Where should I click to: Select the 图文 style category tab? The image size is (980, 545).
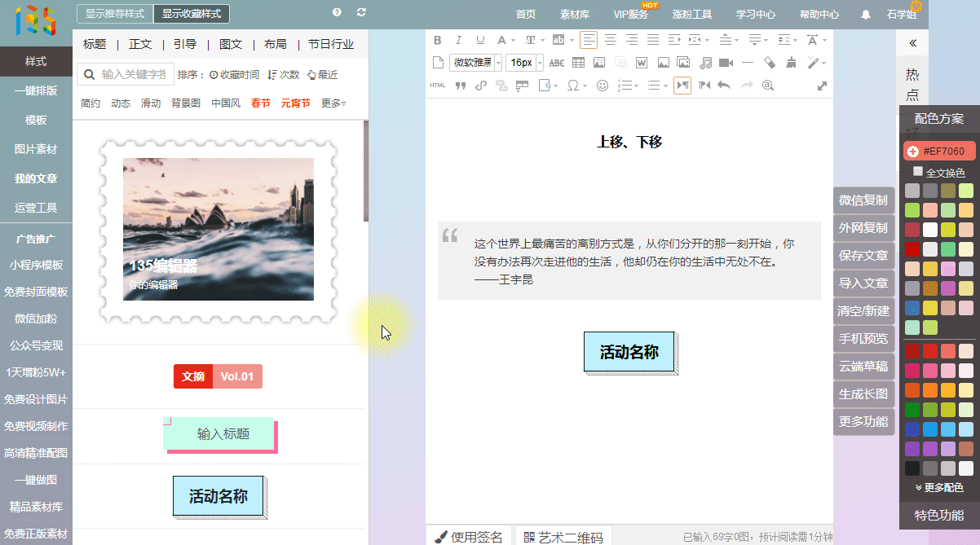point(231,44)
